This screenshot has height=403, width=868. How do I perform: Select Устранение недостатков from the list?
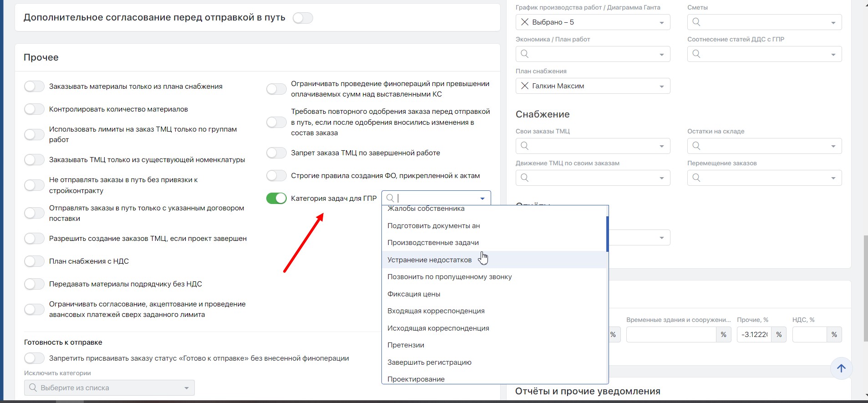coord(429,260)
